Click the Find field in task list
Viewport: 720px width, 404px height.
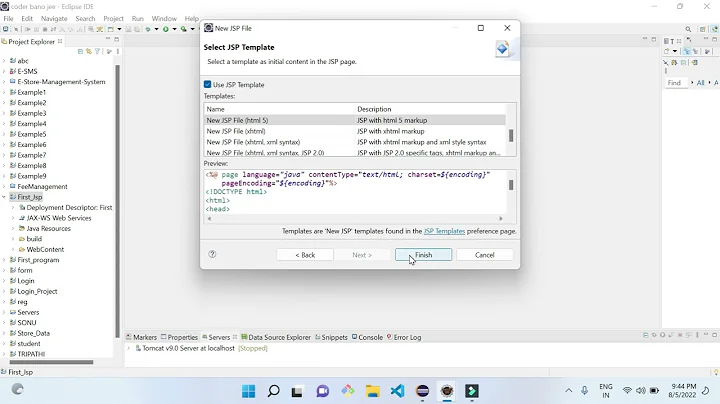[x=675, y=83]
